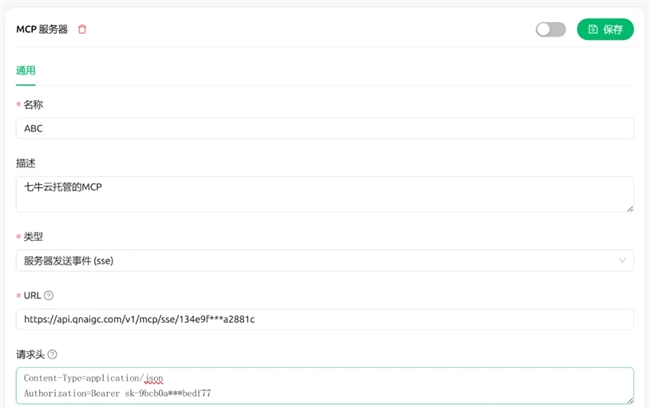650x409 pixels.
Task: Click the 类型 field label
Action: click(33, 237)
